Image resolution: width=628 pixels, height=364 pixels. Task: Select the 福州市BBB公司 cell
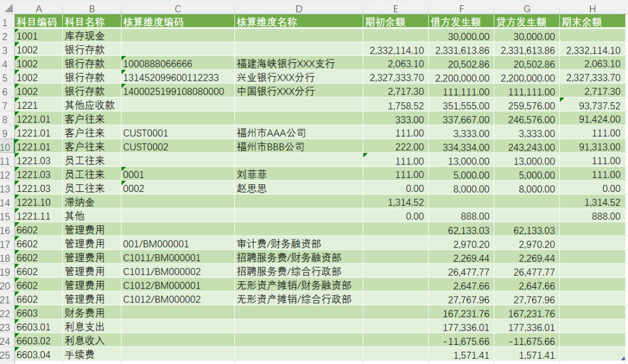coord(299,147)
